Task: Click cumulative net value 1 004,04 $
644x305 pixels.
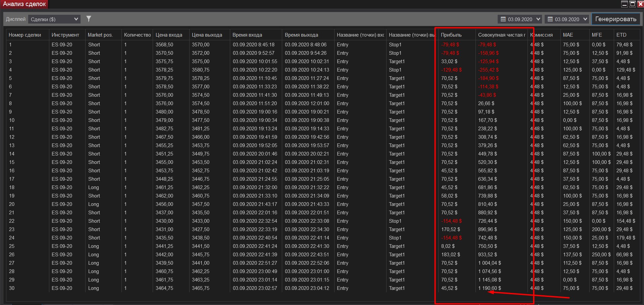Action: [490, 263]
